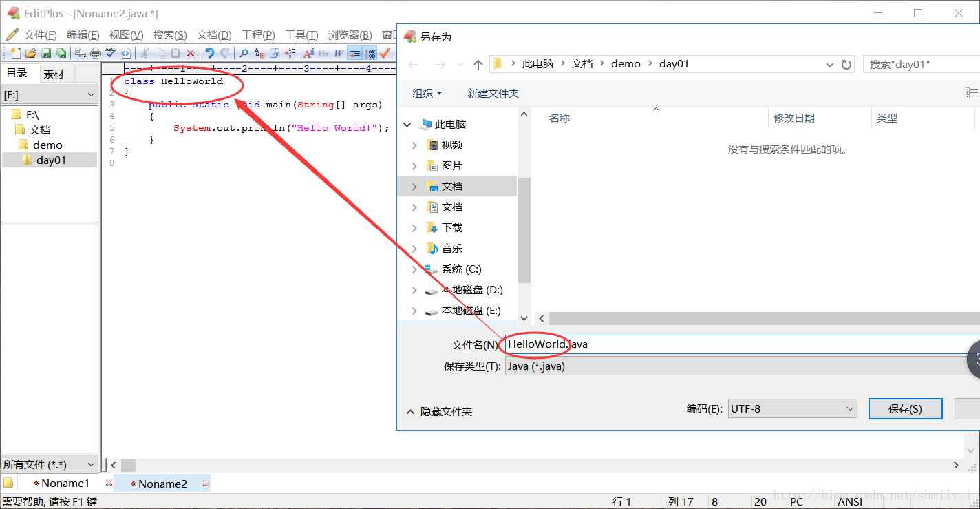The image size is (980, 509).
Task: Switch to Noname1 document tab
Action: (65, 484)
